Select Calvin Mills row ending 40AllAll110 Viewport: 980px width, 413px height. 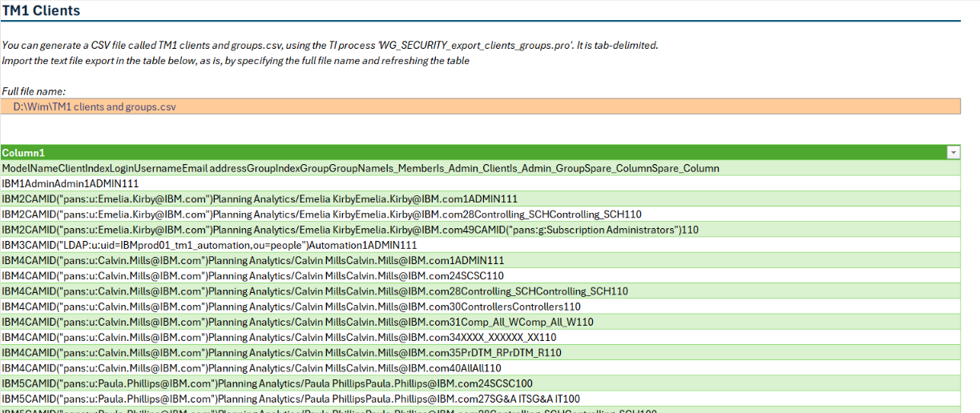pyautogui.click(x=481, y=368)
